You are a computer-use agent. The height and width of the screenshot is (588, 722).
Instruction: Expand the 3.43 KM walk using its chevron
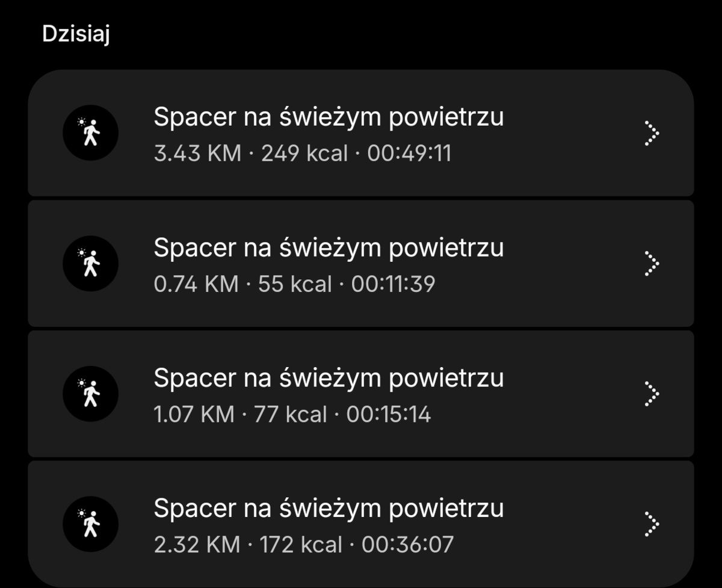[x=651, y=133]
